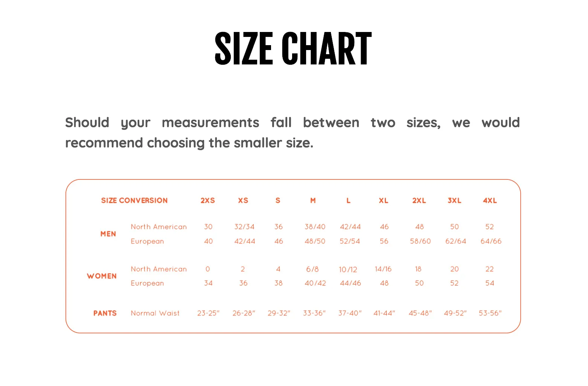This screenshot has width=588, height=386.
Task: Select the M size column header
Action: pyautogui.click(x=313, y=201)
